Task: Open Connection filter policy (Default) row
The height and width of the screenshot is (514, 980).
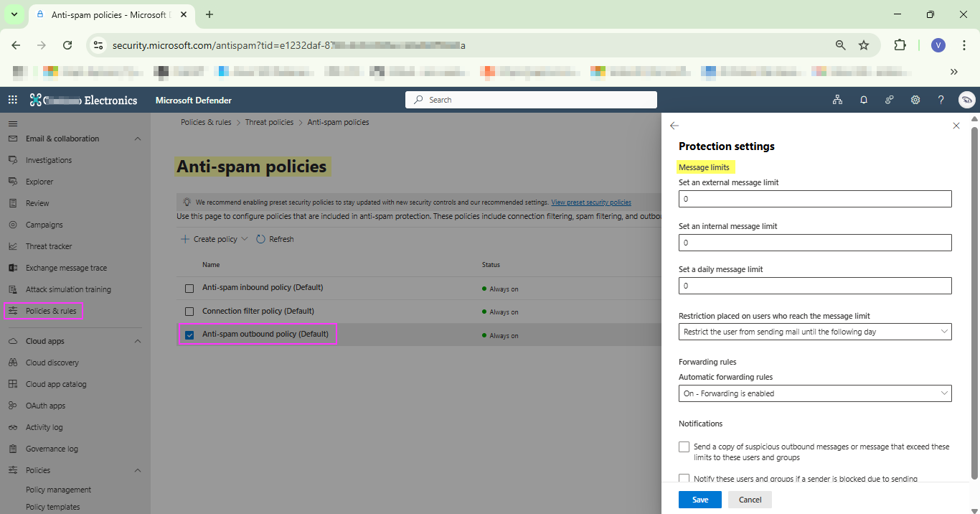Action: [x=258, y=311]
